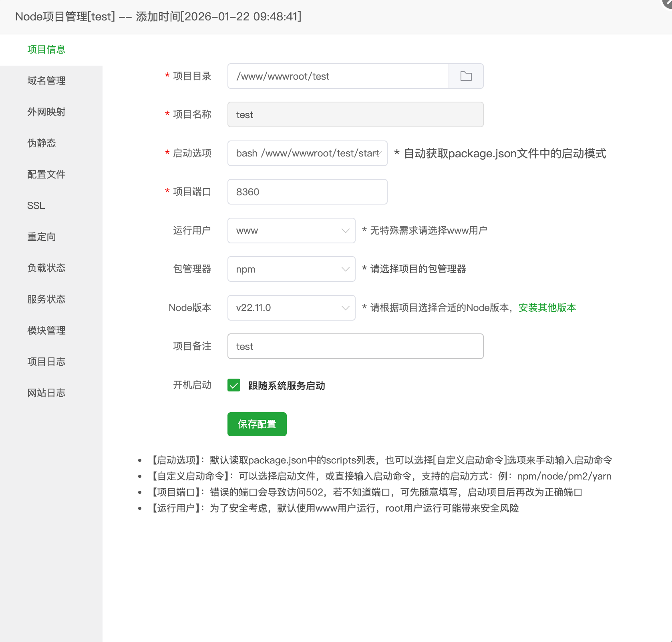Click the hint 请选择项目的包管理器
Image resolution: width=672 pixels, height=642 pixels.
414,269
